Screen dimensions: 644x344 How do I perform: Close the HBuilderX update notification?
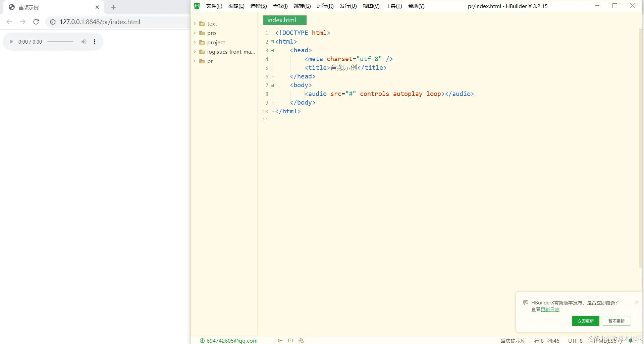click(x=637, y=302)
